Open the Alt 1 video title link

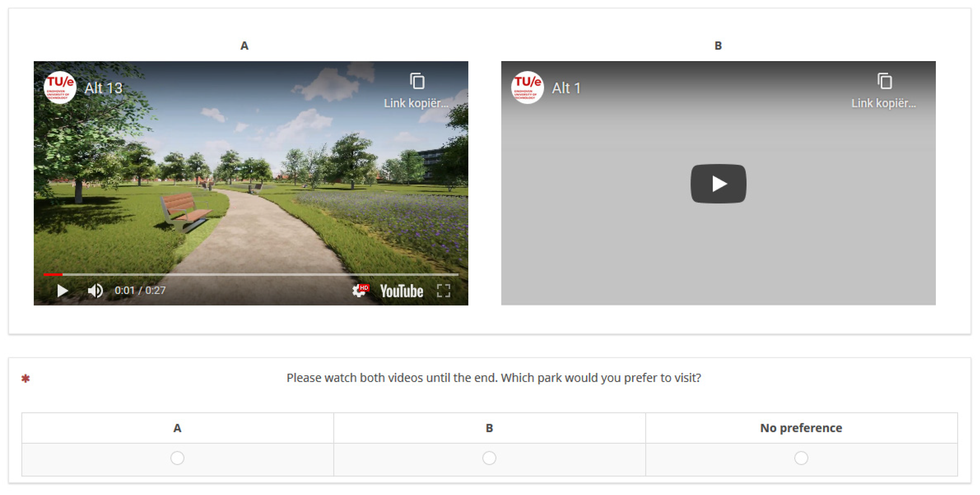[566, 88]
